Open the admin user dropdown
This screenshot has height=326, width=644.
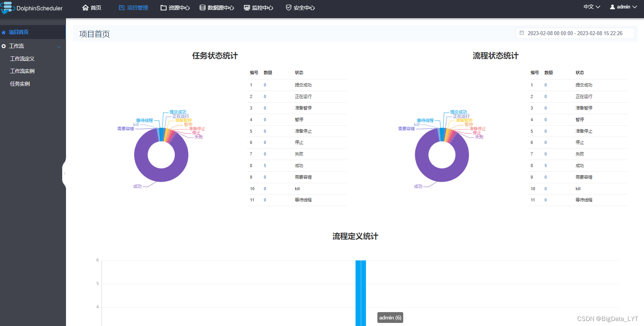pyautogui.click(x=623, y=7)
